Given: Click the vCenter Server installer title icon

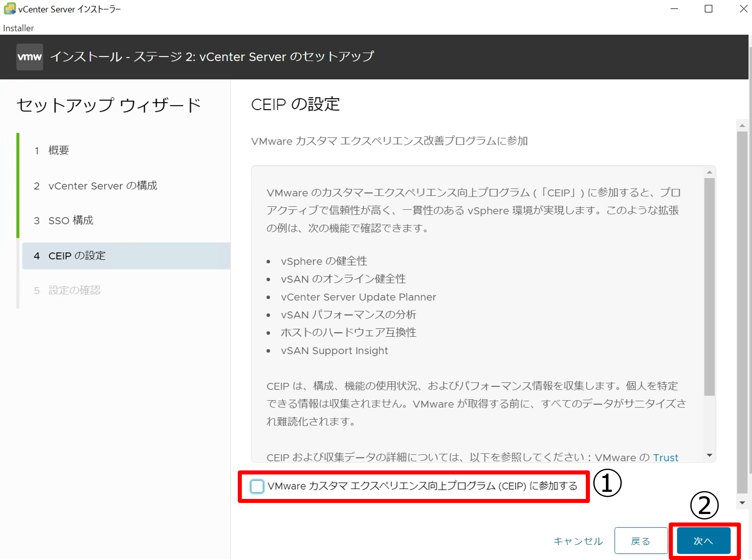Looking at the screenshot, I should 10,9.
